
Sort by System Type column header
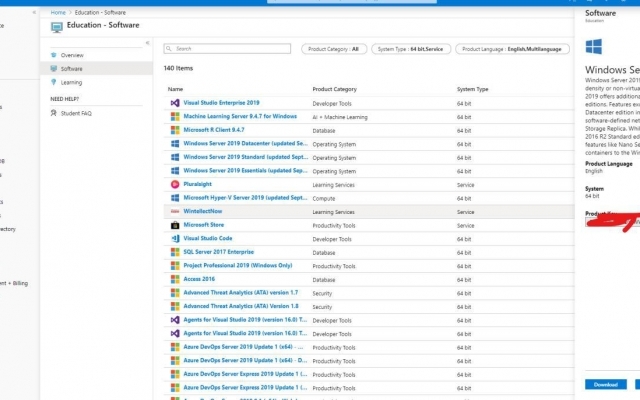[x=473, y=89]
